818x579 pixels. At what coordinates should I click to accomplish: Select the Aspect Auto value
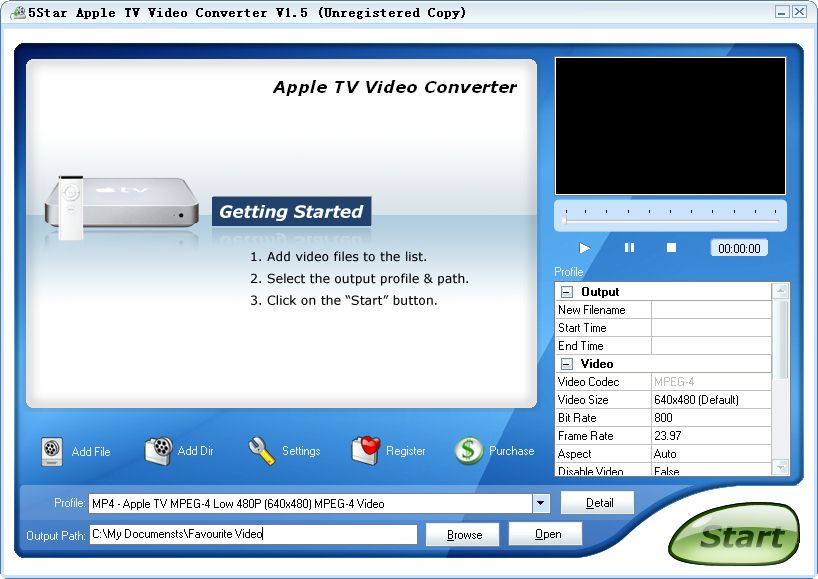click(x=711, y=454)
